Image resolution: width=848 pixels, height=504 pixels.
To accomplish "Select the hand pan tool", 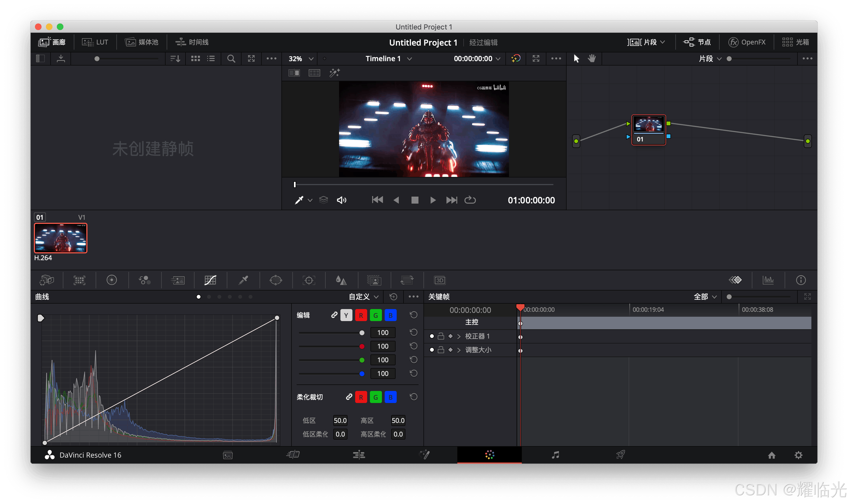I will click(592, 58).
